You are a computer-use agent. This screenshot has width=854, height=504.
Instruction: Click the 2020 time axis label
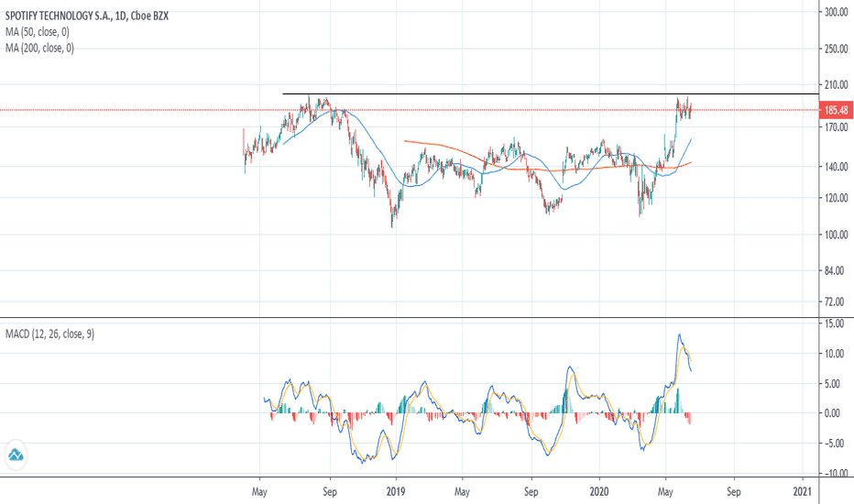coord(599,491)
